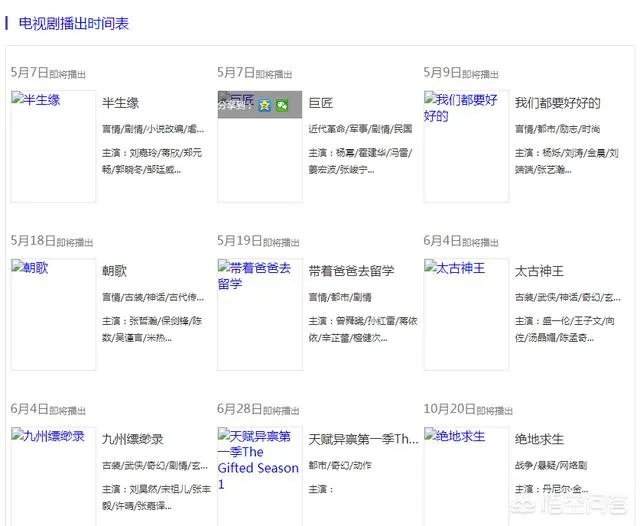Image resolution: width=640 pixels, height=526 pixels.
Task: Click 言情/都市/剧情 genre text
Action: (340, 297)
